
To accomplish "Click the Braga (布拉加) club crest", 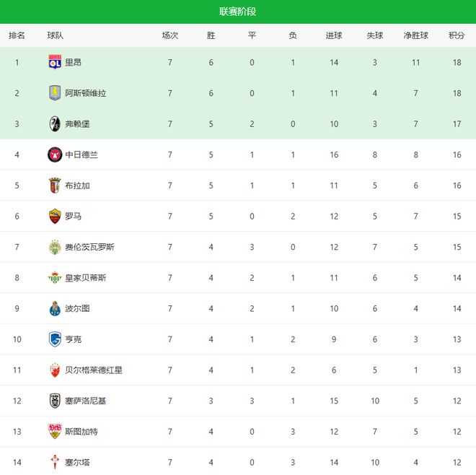I will [x=54, y=186].
